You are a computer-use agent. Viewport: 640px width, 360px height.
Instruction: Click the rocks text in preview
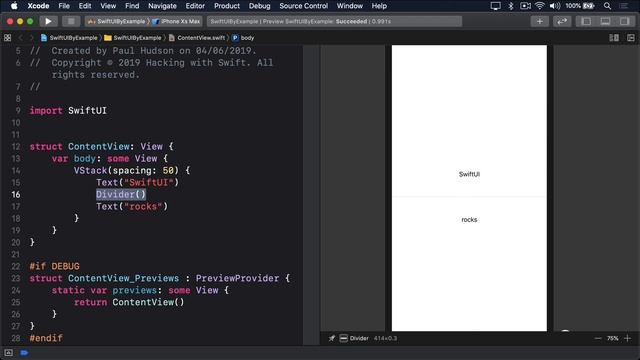click(x=469, y=220)
